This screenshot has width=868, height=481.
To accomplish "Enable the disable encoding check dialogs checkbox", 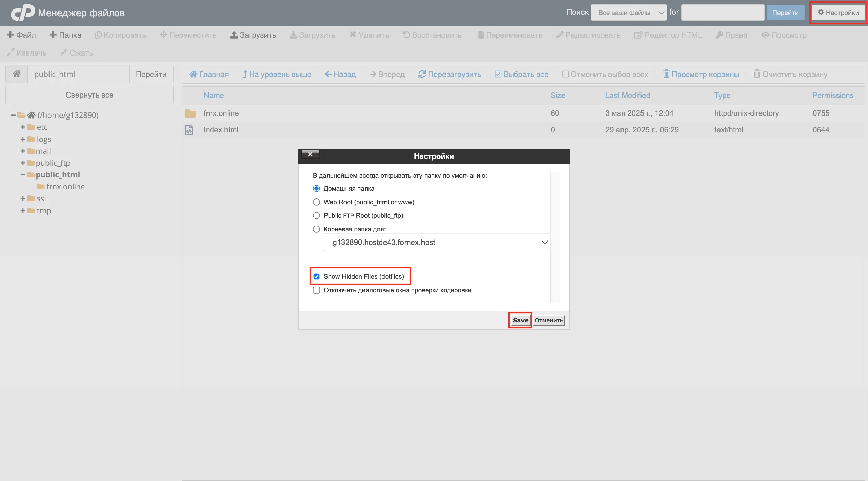I will 316,290.
